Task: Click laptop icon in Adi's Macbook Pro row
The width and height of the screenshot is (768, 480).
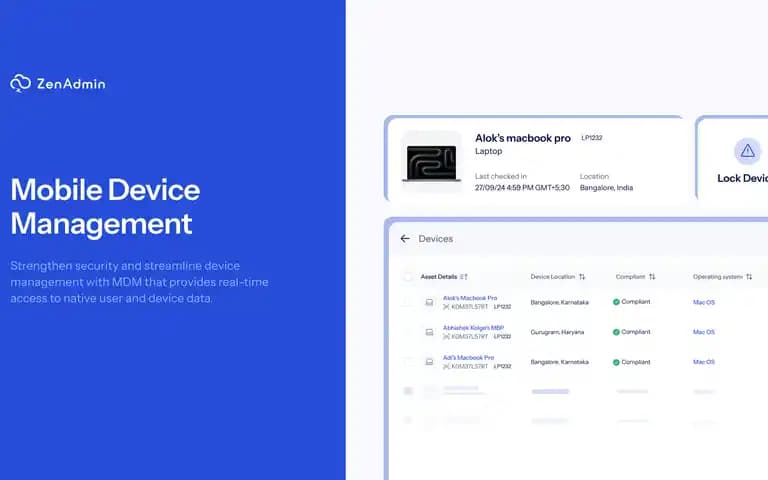Action: [429, 362]
